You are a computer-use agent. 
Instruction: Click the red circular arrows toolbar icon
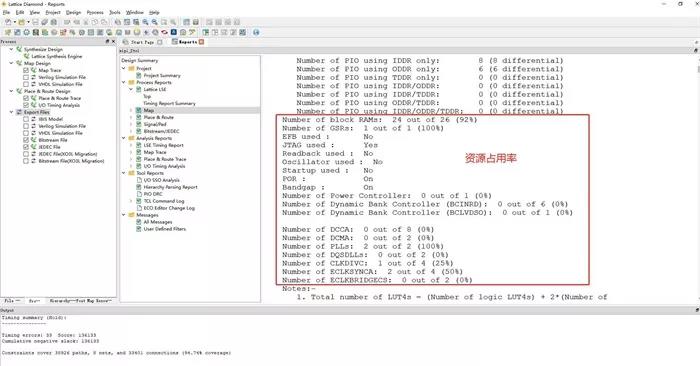point(164,32)
